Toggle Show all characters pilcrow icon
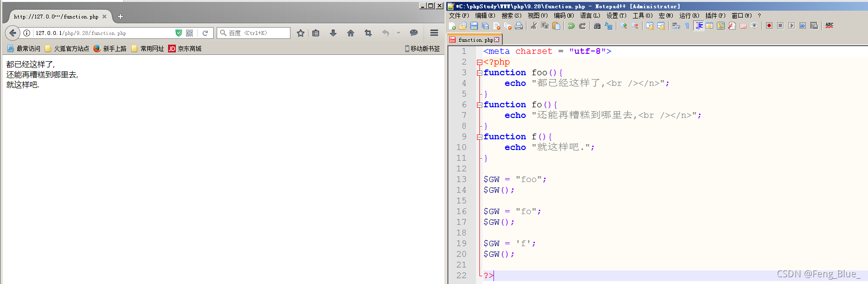The height and width of the screenshot is (284, 868). coord(687,26)
